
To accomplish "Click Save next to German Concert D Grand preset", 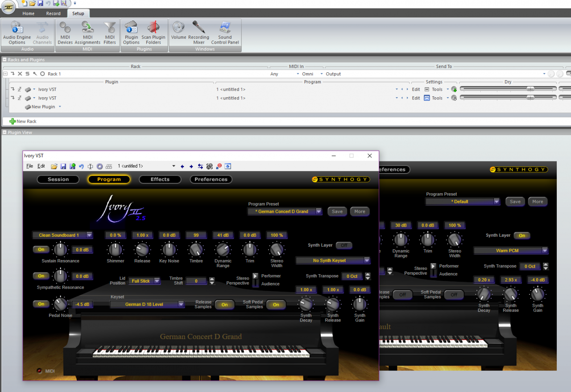I will tap(337, 211).
